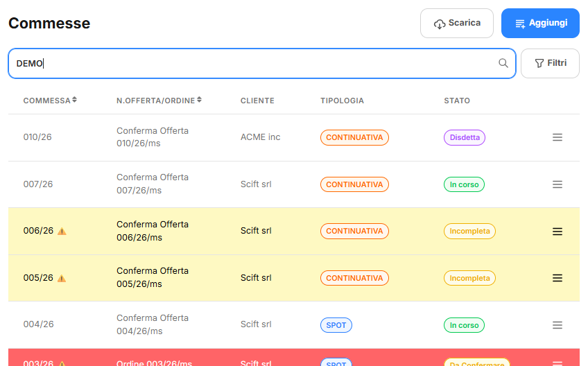
Task: Click the search magnifier icon
Action: click(x=503, y=63)
